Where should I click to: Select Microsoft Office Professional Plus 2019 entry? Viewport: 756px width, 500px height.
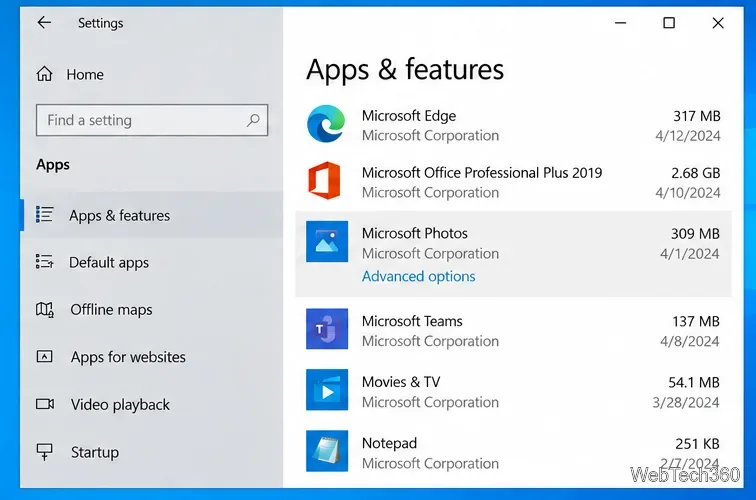click(x=482, y=173)
